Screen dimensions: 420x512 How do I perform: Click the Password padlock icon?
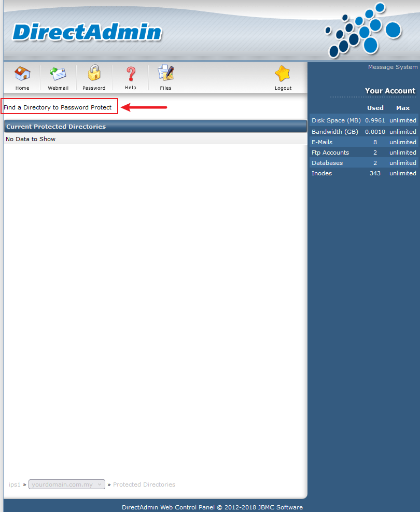click(94, 73)
